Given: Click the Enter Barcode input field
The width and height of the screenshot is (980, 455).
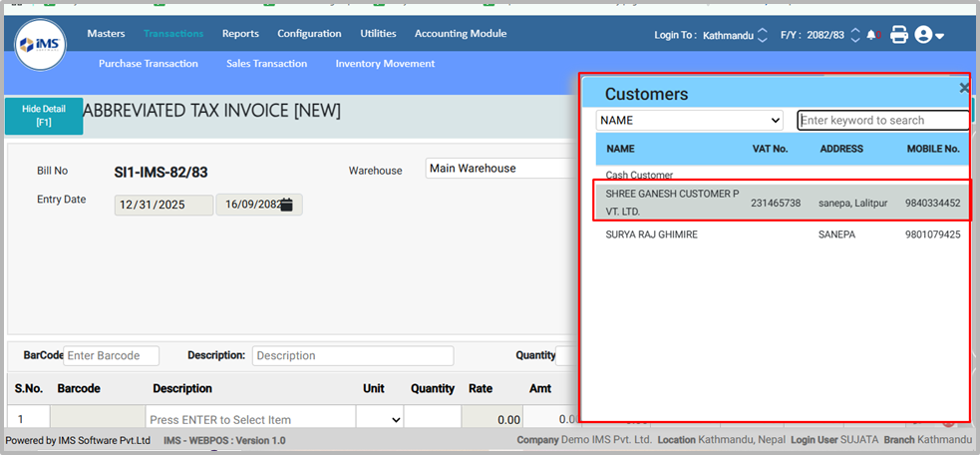Looking at the screenshot, I should pos(111,356).
